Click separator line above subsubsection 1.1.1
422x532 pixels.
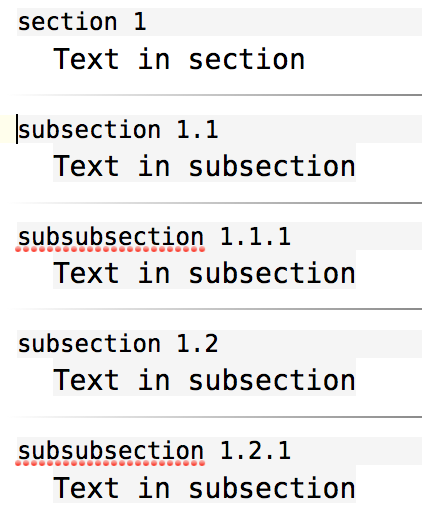(x=217, y=203)
